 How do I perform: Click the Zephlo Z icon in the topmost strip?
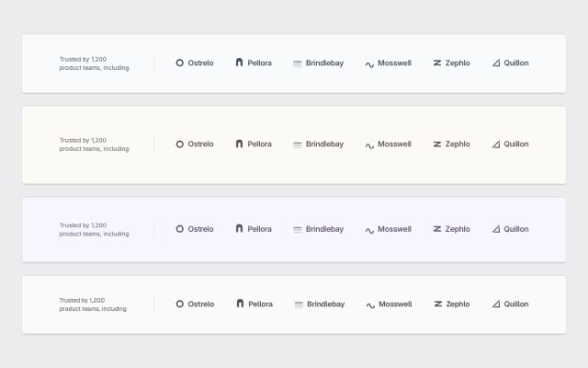[x=437, y=63]
